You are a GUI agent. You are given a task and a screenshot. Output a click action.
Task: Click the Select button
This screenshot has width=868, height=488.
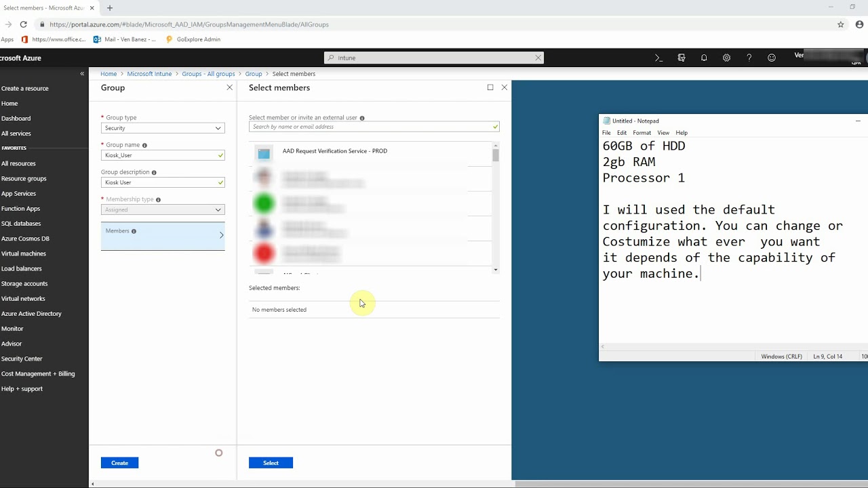pos(271,463)
